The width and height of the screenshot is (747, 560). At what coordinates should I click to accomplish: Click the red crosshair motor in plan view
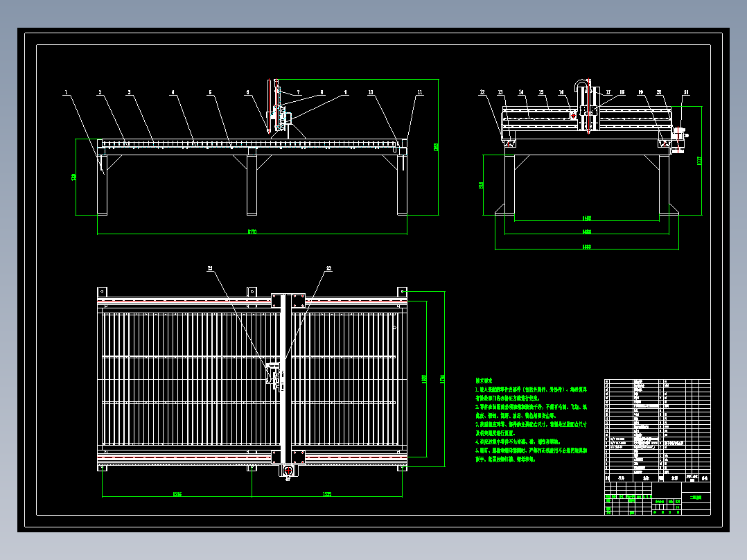(x=288, y=471)
